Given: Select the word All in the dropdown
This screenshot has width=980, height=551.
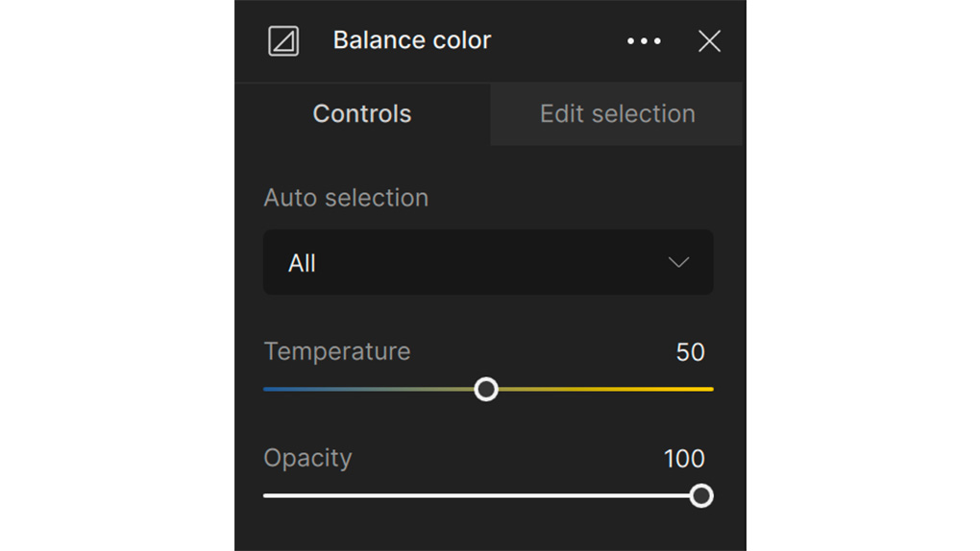Looking at the screenshot, I should (302, 263).
